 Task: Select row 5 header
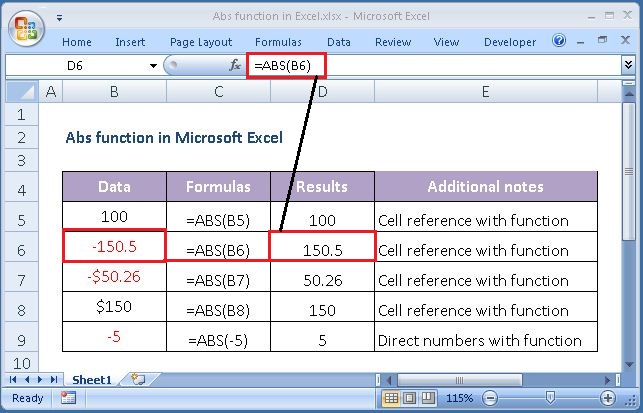click(22, 220)
